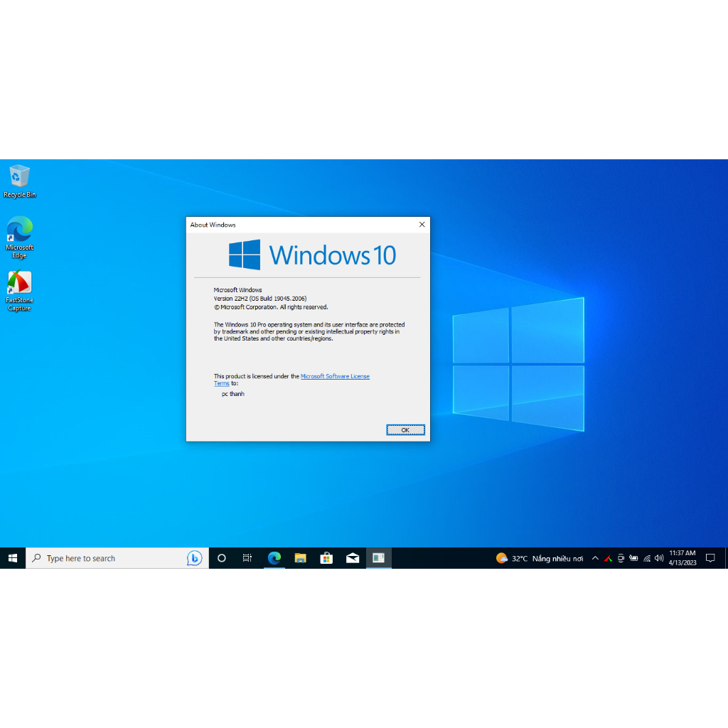Open File Explorer from the taskbar

300,558
